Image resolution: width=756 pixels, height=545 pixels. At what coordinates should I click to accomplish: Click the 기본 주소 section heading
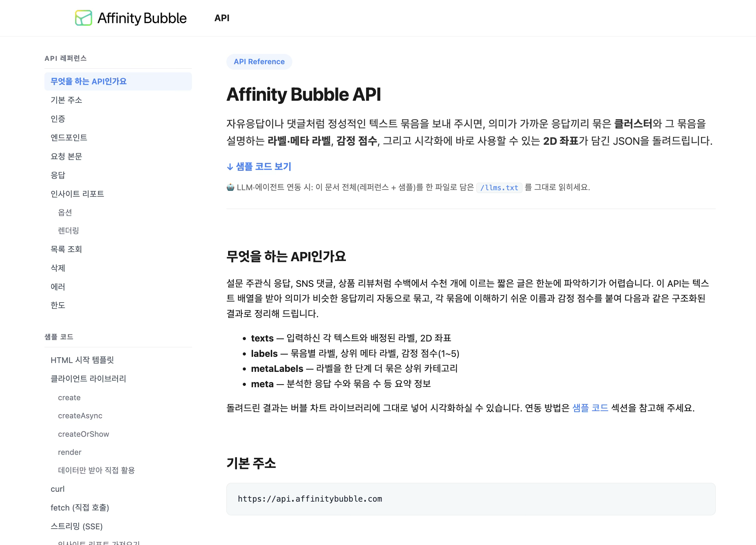click(251, 463)
